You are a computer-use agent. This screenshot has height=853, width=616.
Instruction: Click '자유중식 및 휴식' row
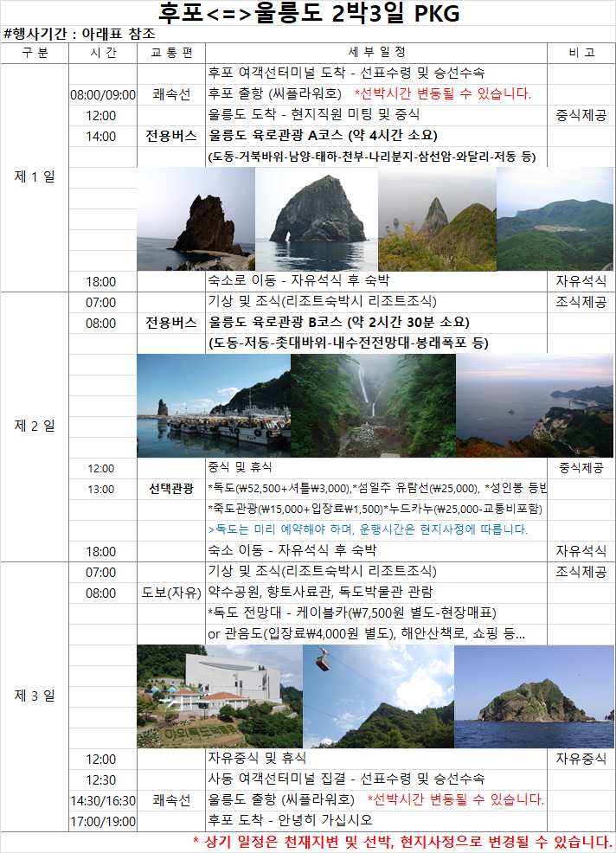click(x=257, y=759)
